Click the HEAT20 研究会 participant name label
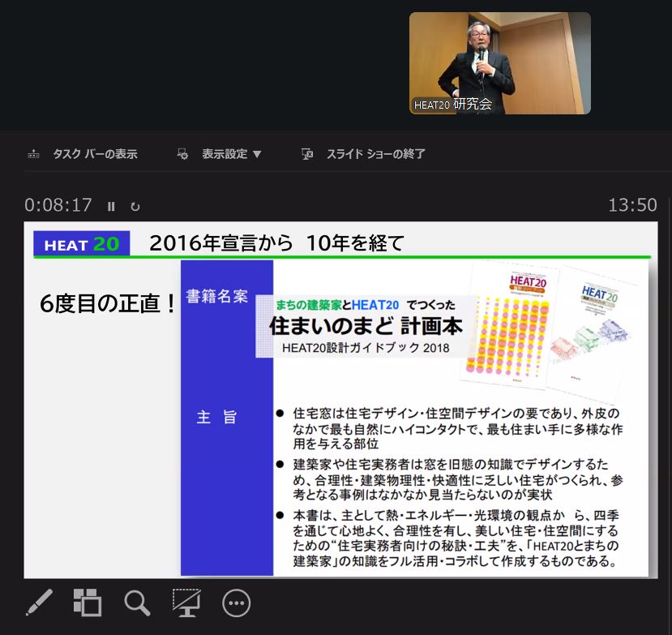Image resolution: width=672 pixels, height=635 pixels. coord(453,104)
